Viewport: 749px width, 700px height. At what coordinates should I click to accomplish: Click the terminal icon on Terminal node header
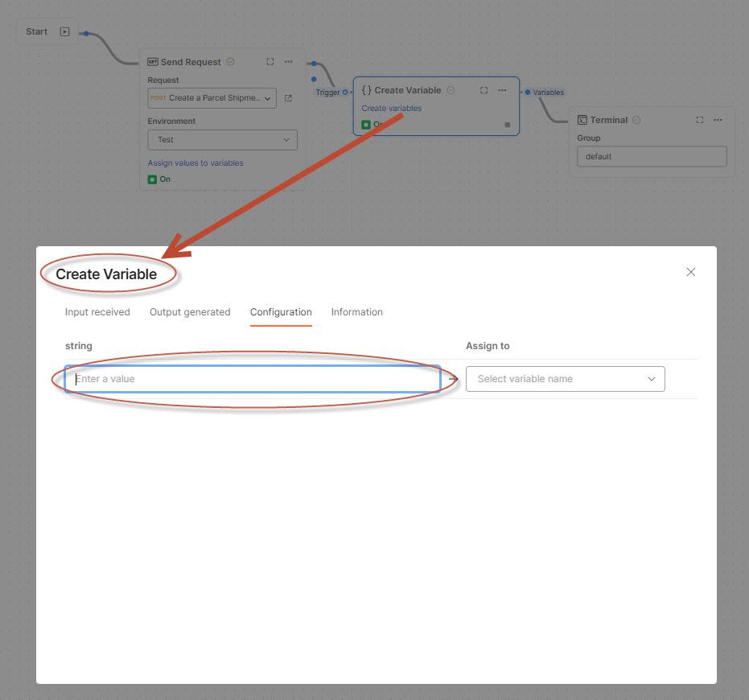pos(581,119)
